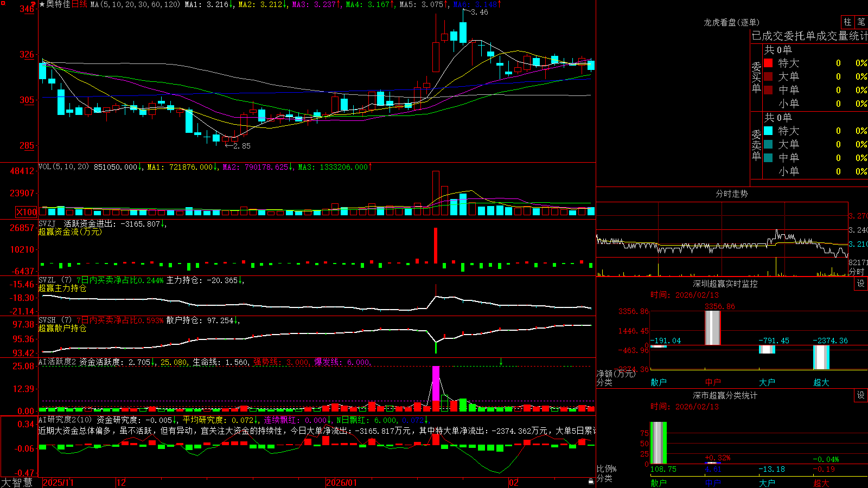Click the 中户 category in 深圳超赢实时监控
The width and height of the screenshot is (868, 488).
pos(713,382)
